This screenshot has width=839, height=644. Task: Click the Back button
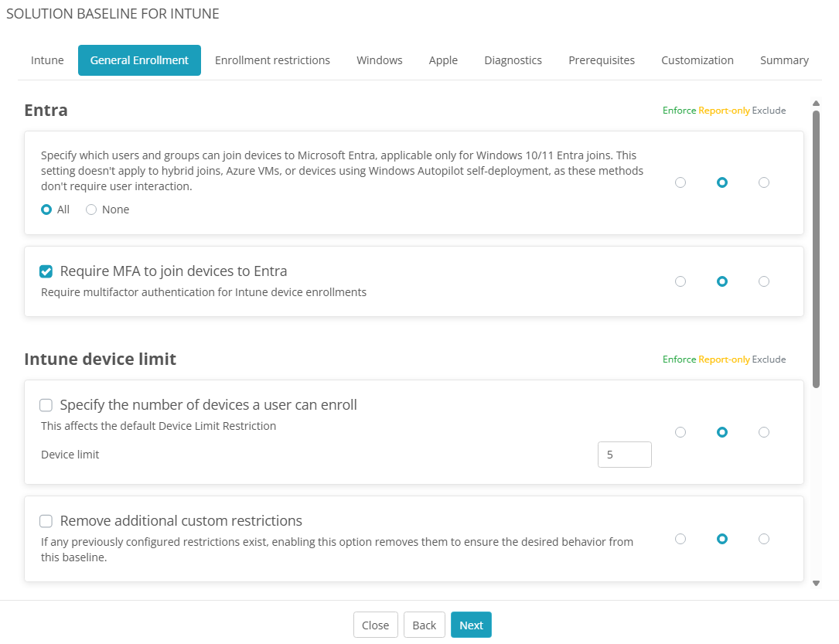425,625
